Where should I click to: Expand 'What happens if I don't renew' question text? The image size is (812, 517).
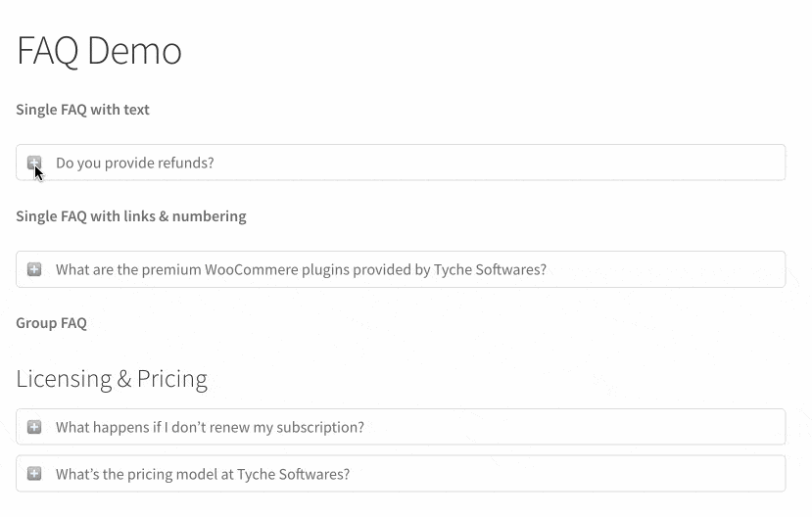coord(210,427)
